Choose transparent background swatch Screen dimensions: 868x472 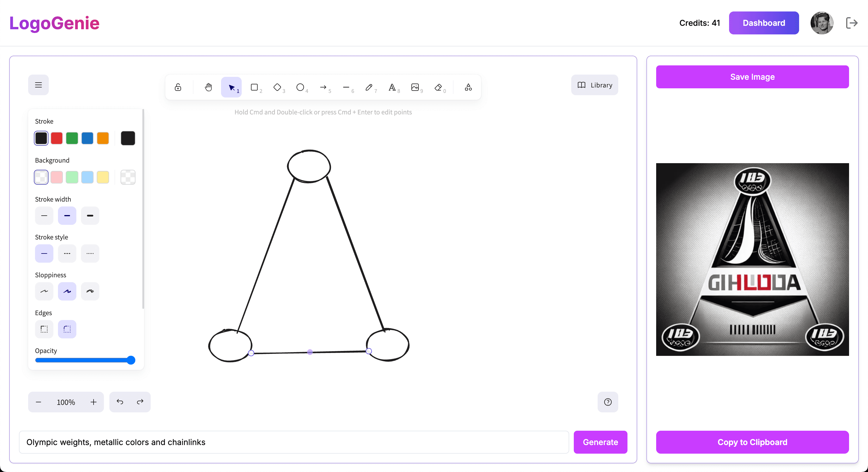(41, 177)
